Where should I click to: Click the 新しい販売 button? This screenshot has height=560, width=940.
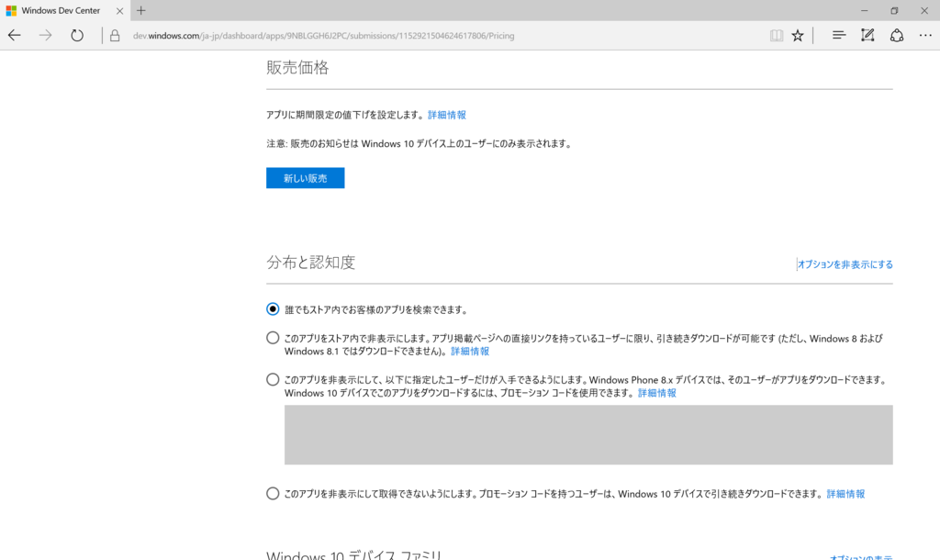pos(305,178)
